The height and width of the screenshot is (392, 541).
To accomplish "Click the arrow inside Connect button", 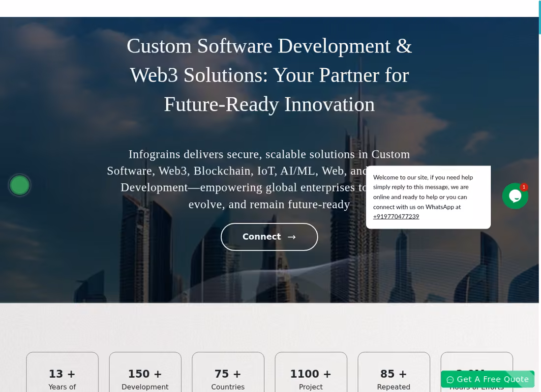I will pos(292,237).
